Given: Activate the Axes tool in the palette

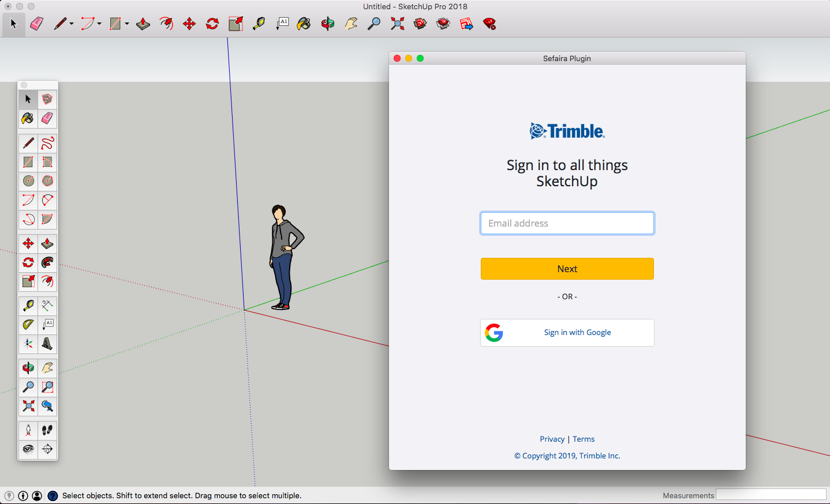Looking at the screenshot, I should 28,344.
